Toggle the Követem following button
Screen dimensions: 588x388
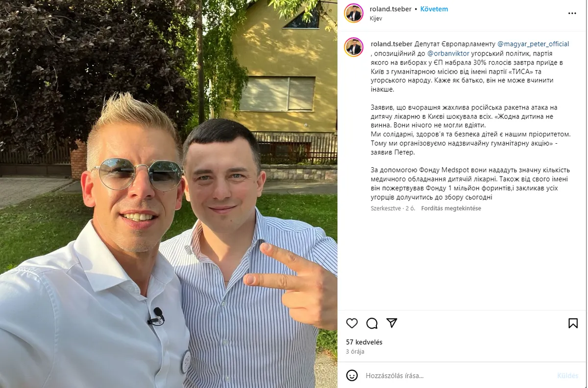[x=434, y=9]
